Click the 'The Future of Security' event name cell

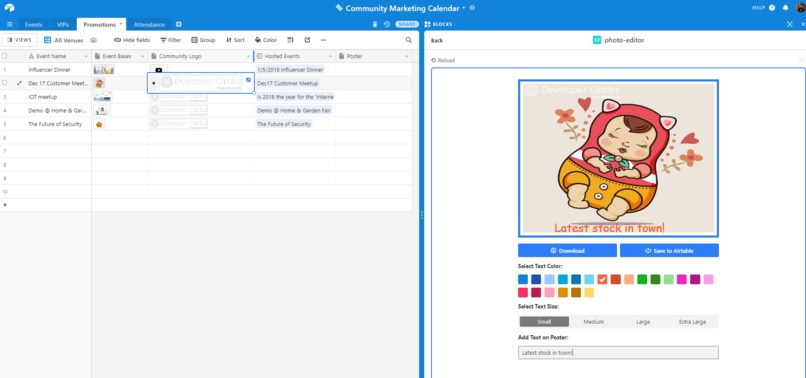coord(55,124)
